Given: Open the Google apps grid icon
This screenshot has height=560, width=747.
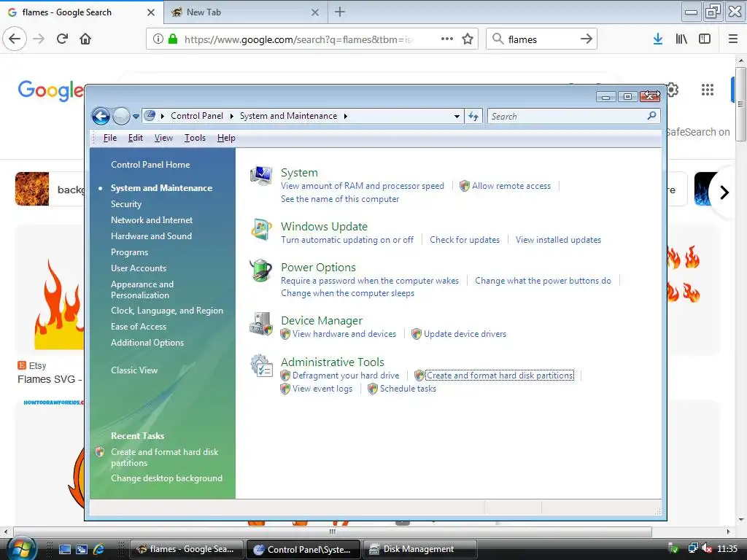Looking at the screenshot, I should pyautogui.click(x=708, y=90).
